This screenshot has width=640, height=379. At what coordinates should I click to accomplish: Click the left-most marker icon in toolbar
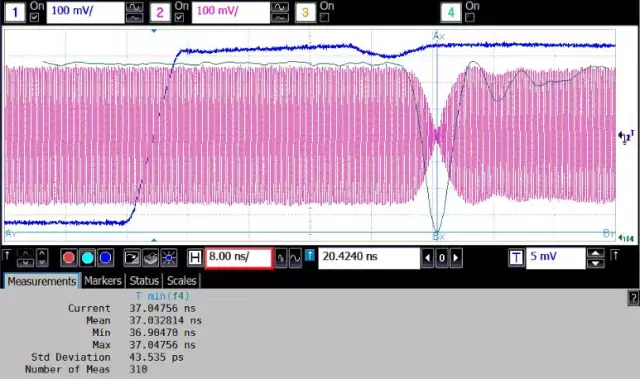[7, 255]
